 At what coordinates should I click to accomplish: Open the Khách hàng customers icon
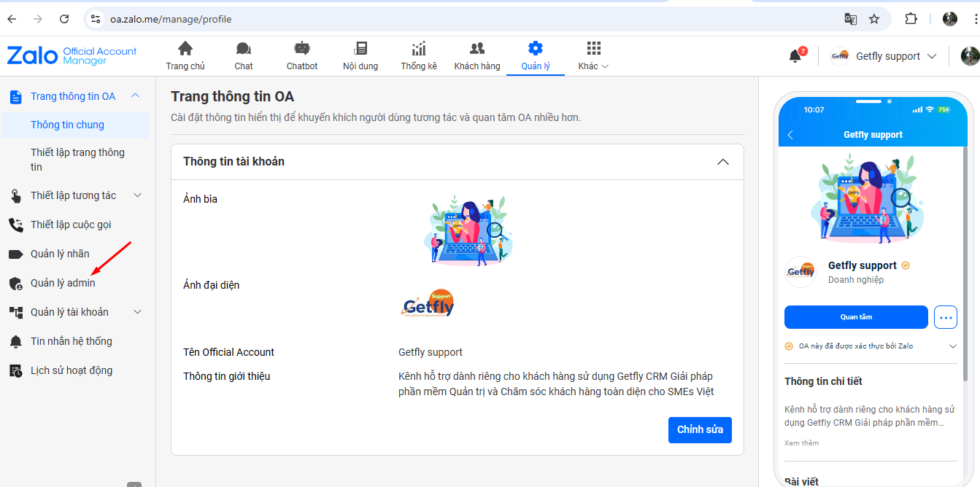point(477,49)
